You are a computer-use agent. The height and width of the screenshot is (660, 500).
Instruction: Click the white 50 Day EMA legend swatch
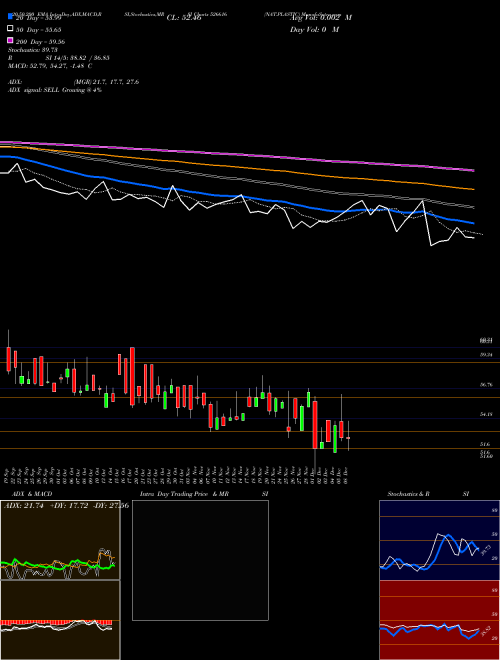click(x=11, y=29)
